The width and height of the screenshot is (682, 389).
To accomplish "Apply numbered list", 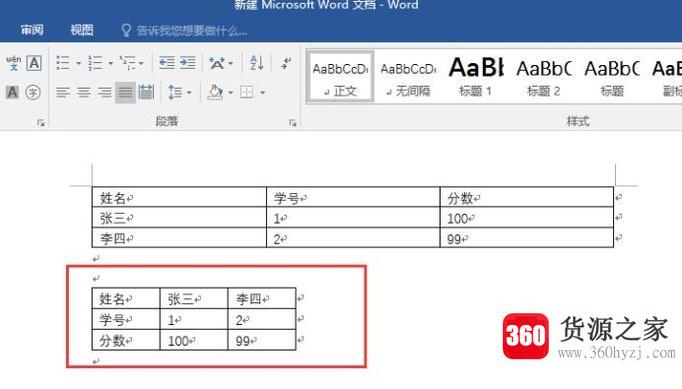I will (x=95, y=63).
